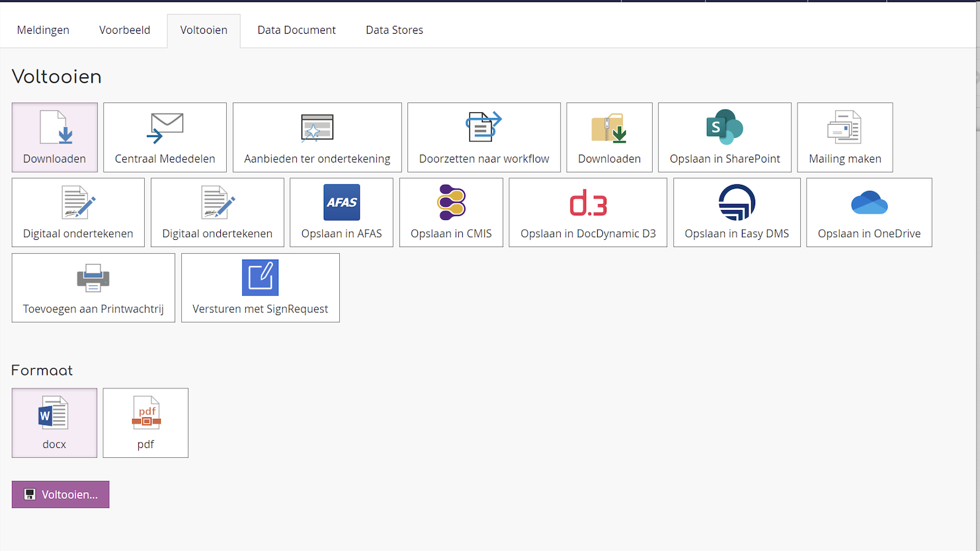Select Aanbieden ter ondertekening option

pos(317,137)
